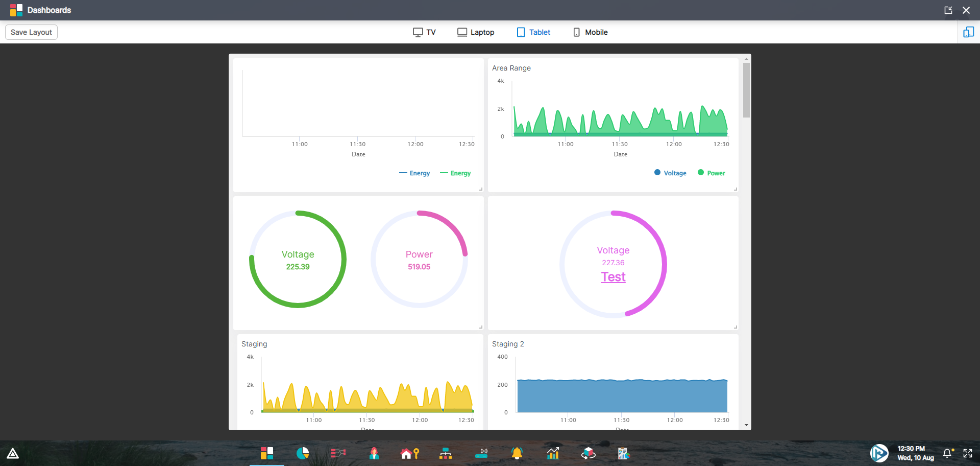Screen dimensions: 980x466
Task: Open the network hierarchy icon in the dock
Action: coord(446,453)
